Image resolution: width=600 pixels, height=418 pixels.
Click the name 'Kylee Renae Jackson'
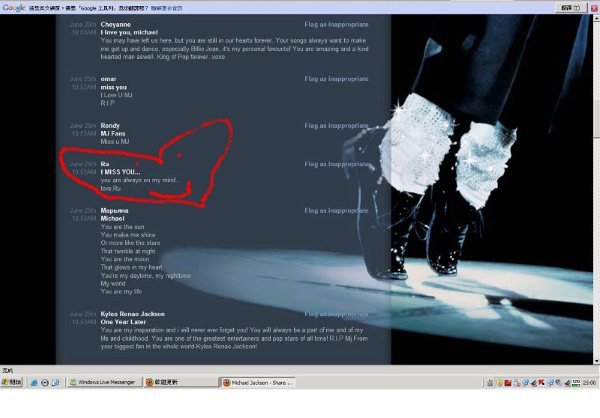(133, 314)
